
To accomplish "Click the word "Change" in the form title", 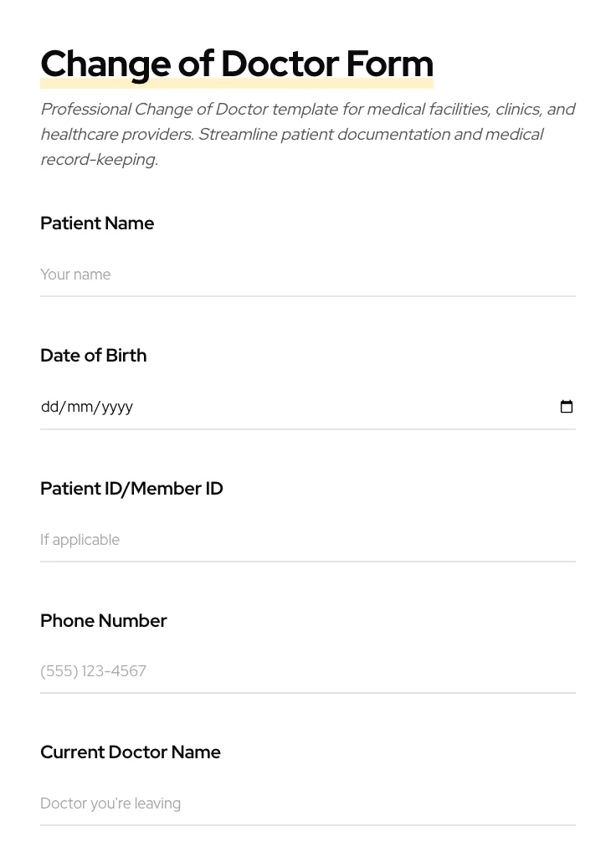I will point(105,64).
